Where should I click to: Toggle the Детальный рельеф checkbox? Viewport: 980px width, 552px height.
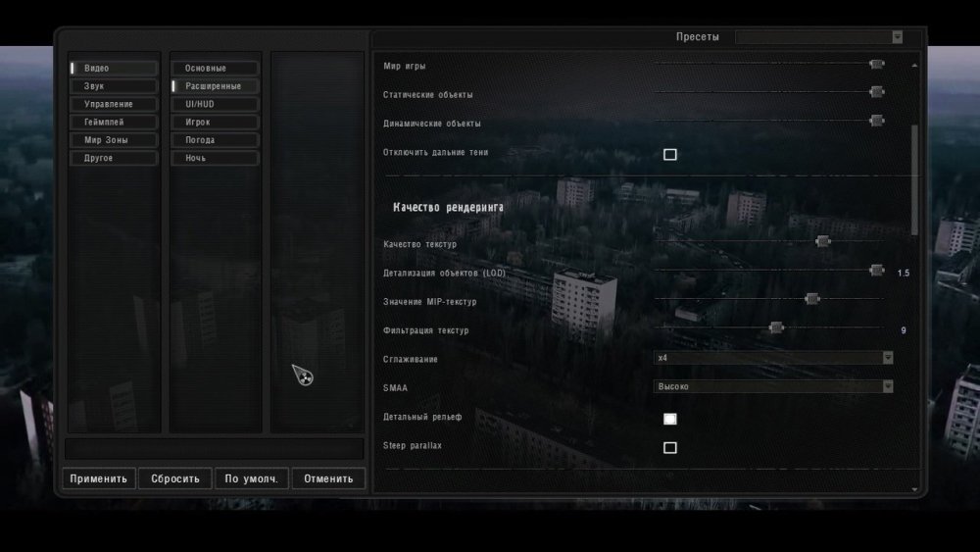[670, 419]
